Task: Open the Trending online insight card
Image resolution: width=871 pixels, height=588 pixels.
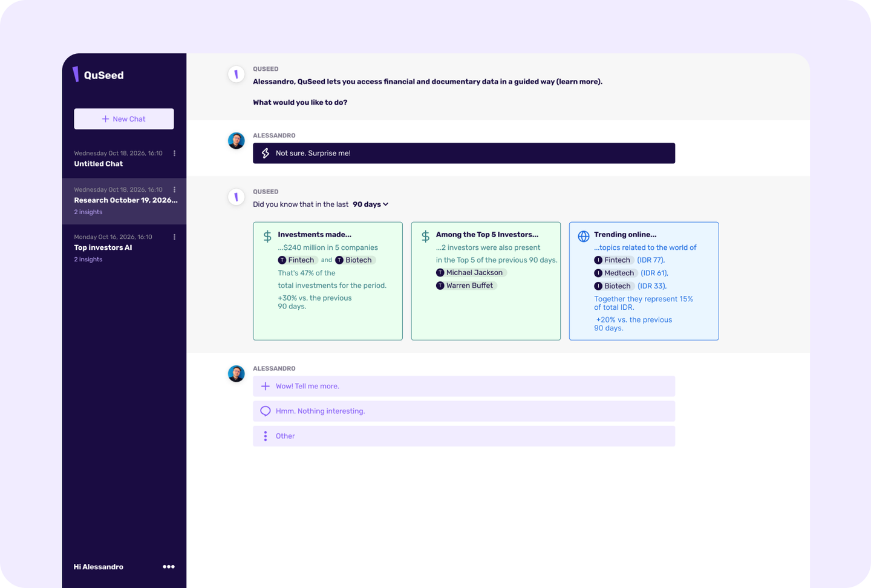Action: (x=644, y=281)
